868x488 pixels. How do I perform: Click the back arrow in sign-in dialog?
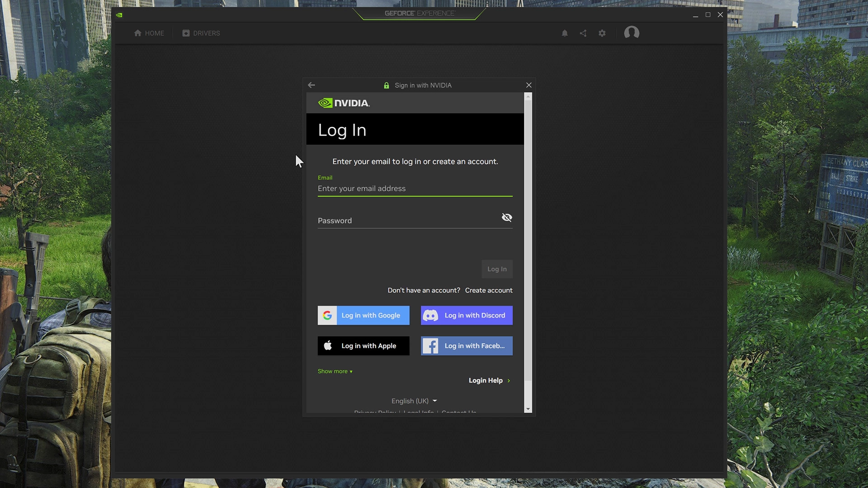pos(311,85)
